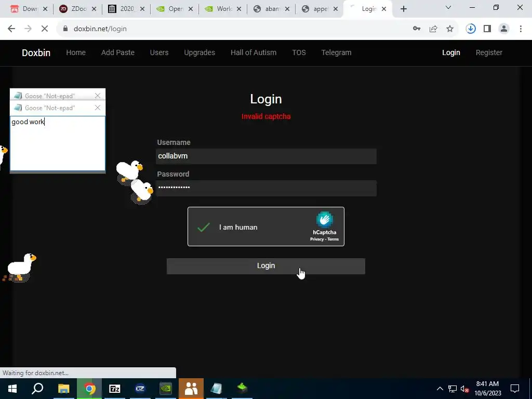Open the saved passwords key icon
This screenshot has width=532, height=399.
point(417,29)
